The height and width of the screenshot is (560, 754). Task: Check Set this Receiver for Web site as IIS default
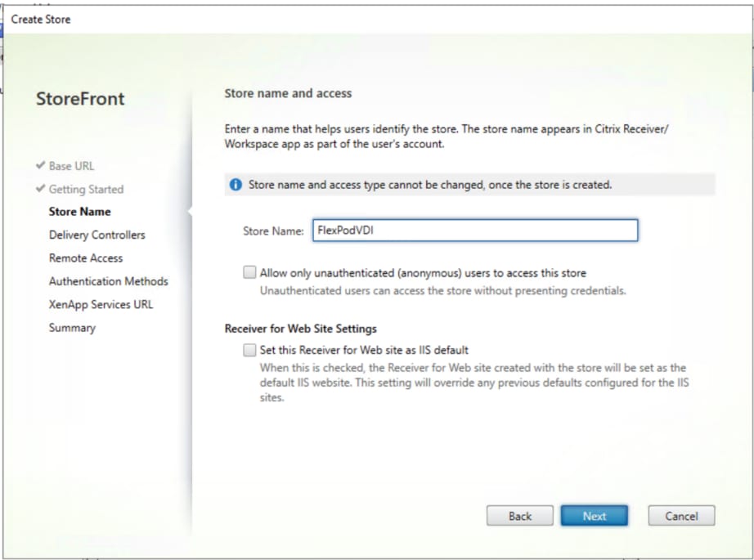(249, 350)
